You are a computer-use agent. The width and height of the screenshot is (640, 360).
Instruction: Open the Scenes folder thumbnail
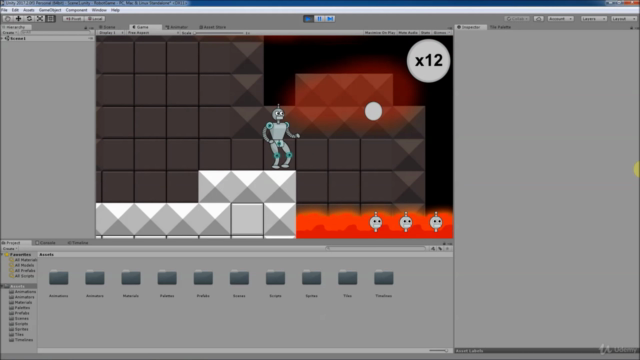click(x=239, y=278)
